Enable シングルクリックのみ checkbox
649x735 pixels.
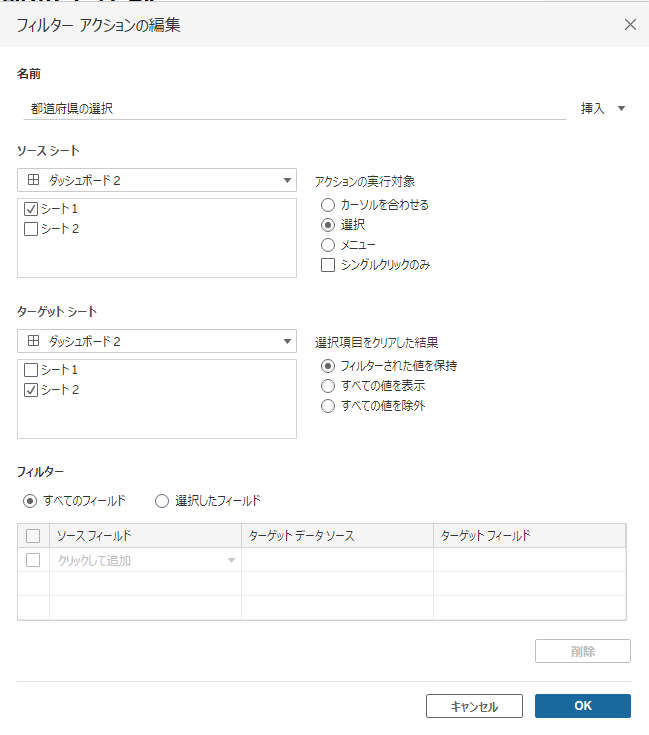pyautogui.click(x=327, y=265)
